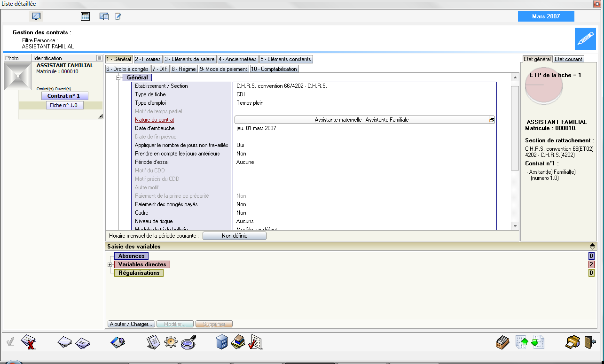Collapse the Général tree section
604x364 pixels.
118,77
